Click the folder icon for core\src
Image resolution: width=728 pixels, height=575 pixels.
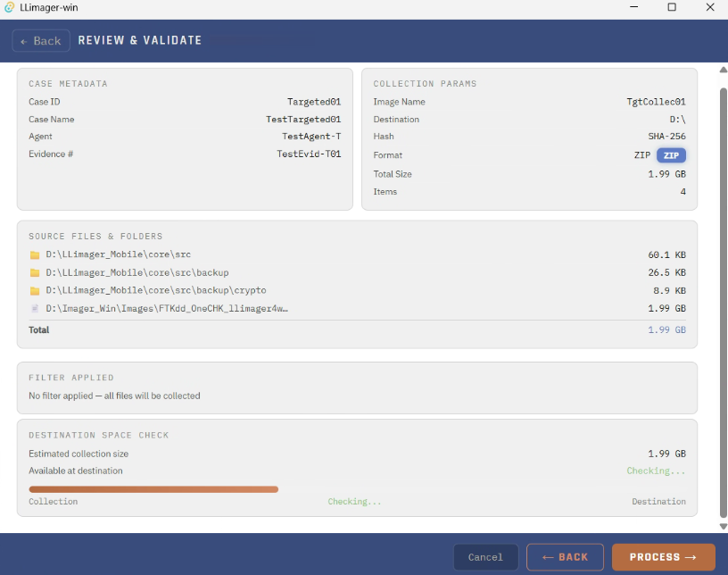(x=35, y=254)
